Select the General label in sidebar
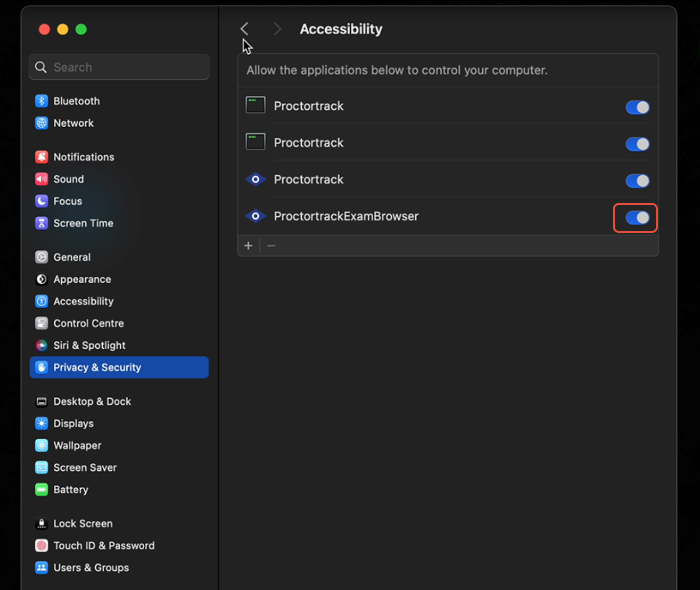This screenshot has height=590, width=700. 72,257
